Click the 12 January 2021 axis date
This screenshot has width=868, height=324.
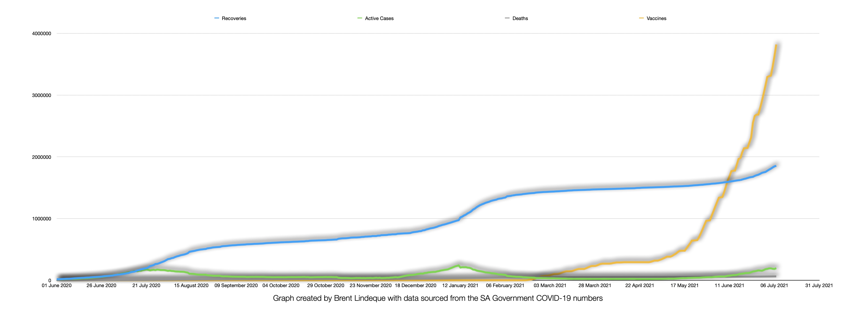pyautogui.click(x=460, y=286)
